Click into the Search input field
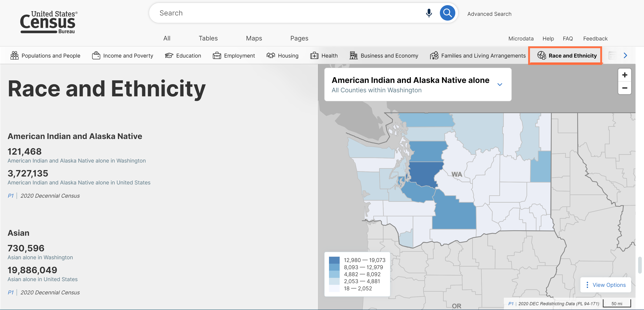This screenshot has width=644, height=310. coord(287,13)
